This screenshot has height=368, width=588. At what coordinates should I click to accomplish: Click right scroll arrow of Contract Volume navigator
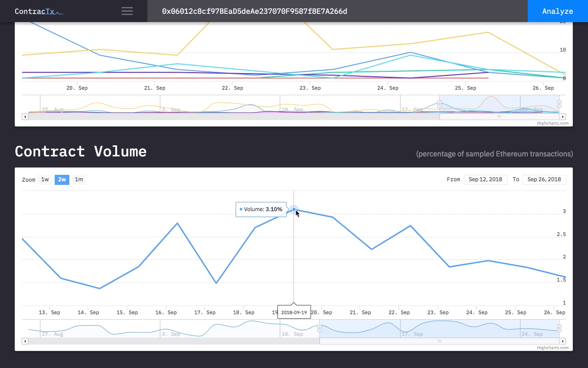click(x=563, y=341)
